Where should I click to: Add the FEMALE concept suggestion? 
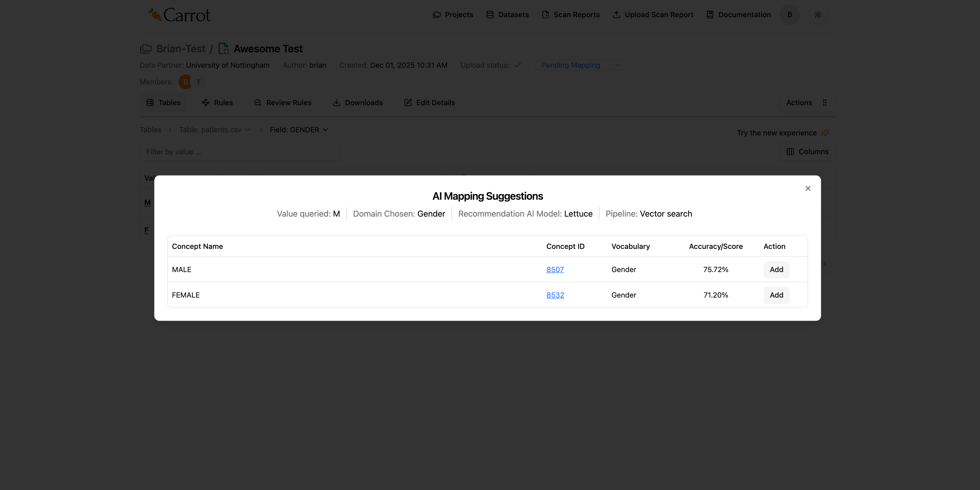coord(776,295)
